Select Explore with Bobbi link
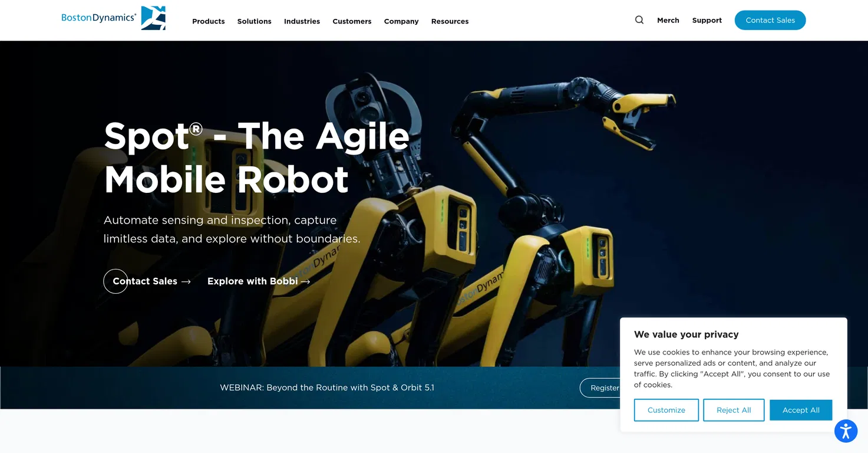This screenshot has height=453, width=868. click(x=258, y=281)
